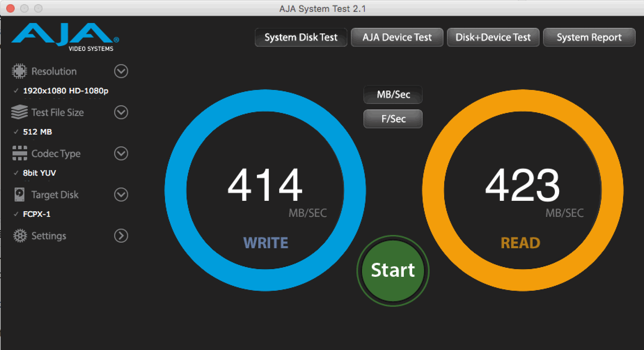The width and height of the screenshot is (644, 350).
Task: Click the Codec Type film icon
Action: (19, 153)
